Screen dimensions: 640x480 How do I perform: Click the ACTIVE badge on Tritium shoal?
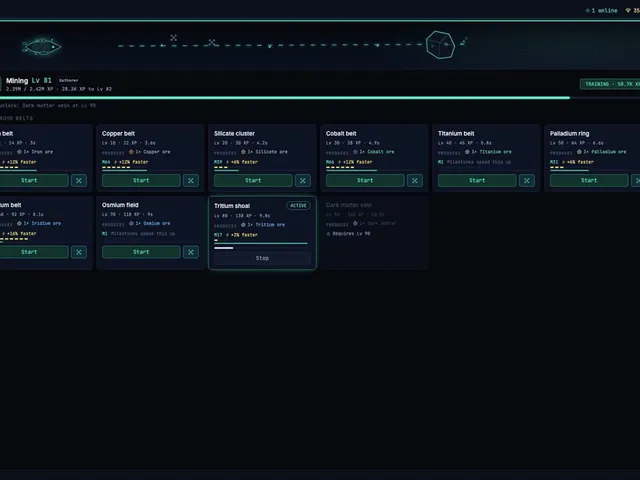(298, 206)
